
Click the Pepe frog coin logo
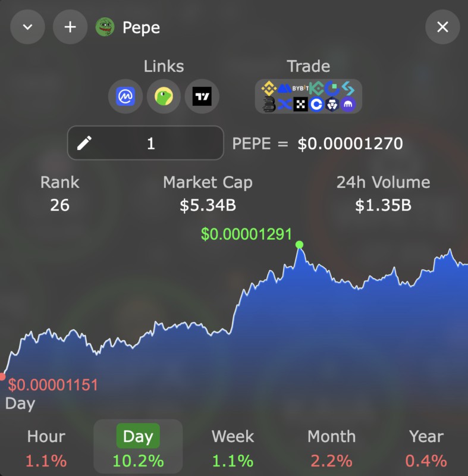pos(105,27)
